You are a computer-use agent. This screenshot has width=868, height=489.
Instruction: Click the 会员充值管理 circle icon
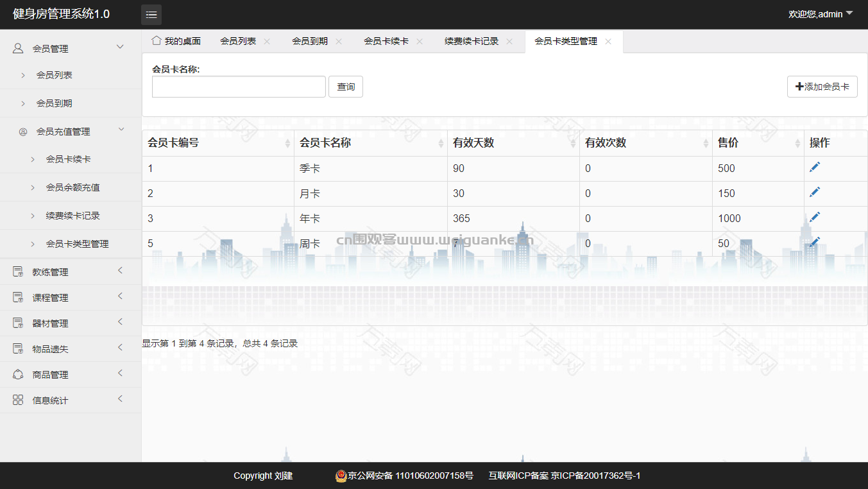click(x=23, y=132)
